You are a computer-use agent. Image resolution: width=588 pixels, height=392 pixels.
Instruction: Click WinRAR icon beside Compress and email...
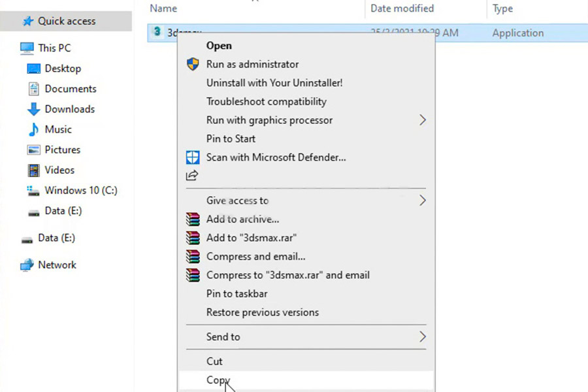pyautogui.click(x=193, y=257)
